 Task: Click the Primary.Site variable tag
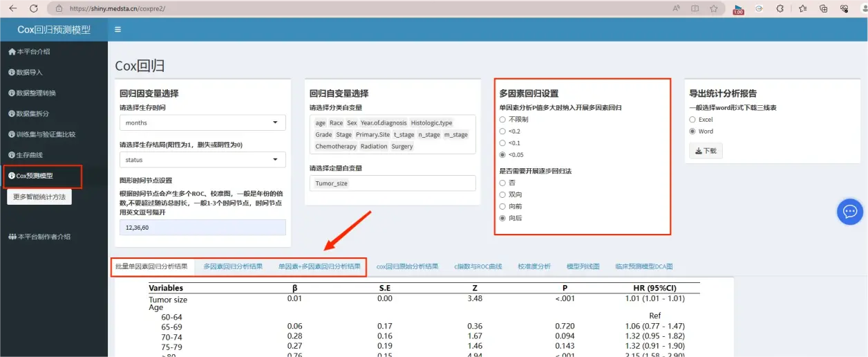coord(373,134)
